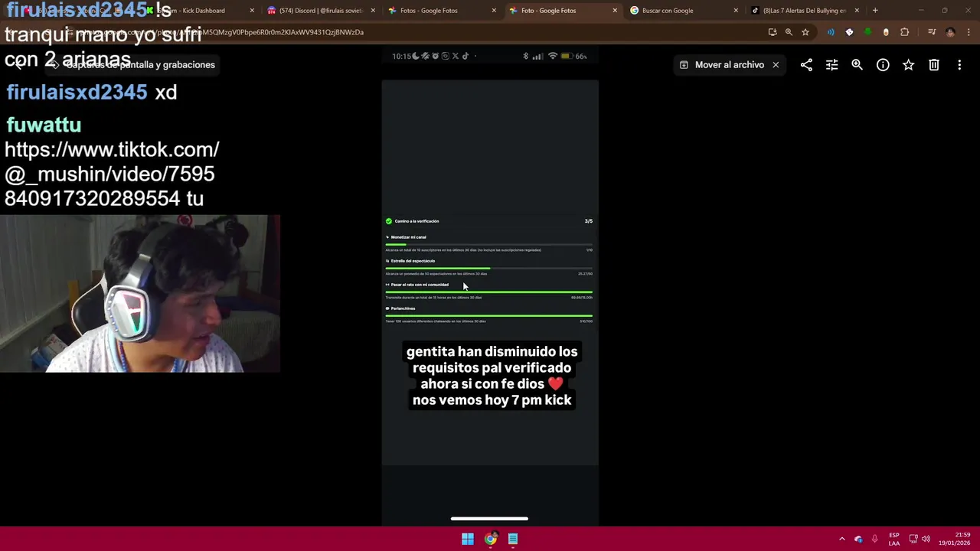This screenshot has height=551, width=980.
Task: Click the Camino a la verificación text
Action: click(x=416, y=221)
